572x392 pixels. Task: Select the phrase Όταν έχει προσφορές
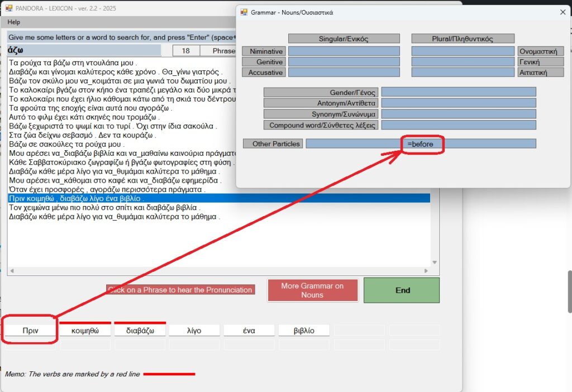(106, 190)
